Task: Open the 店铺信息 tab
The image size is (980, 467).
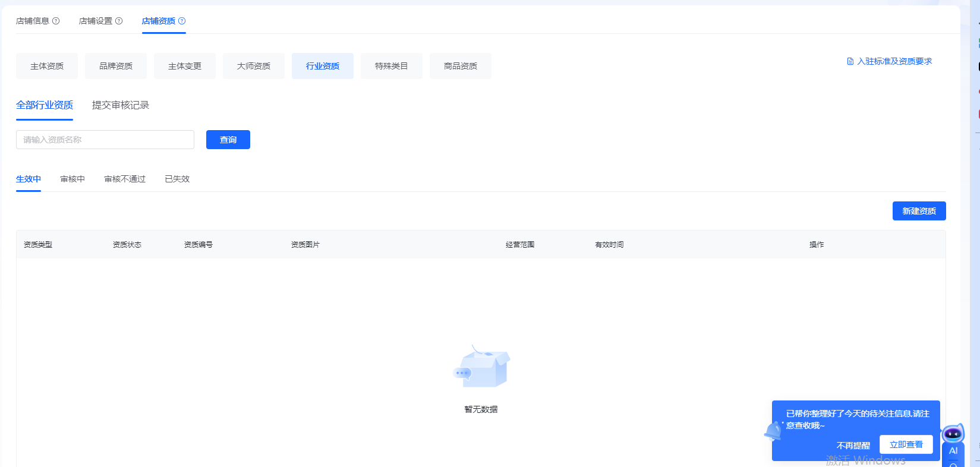Action: (x=33, y=21)
